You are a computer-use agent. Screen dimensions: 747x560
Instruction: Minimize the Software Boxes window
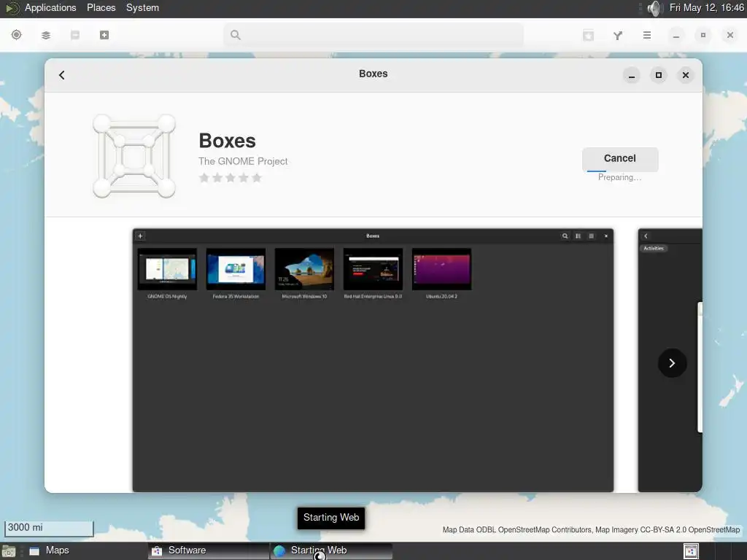[x=632, y=75]
